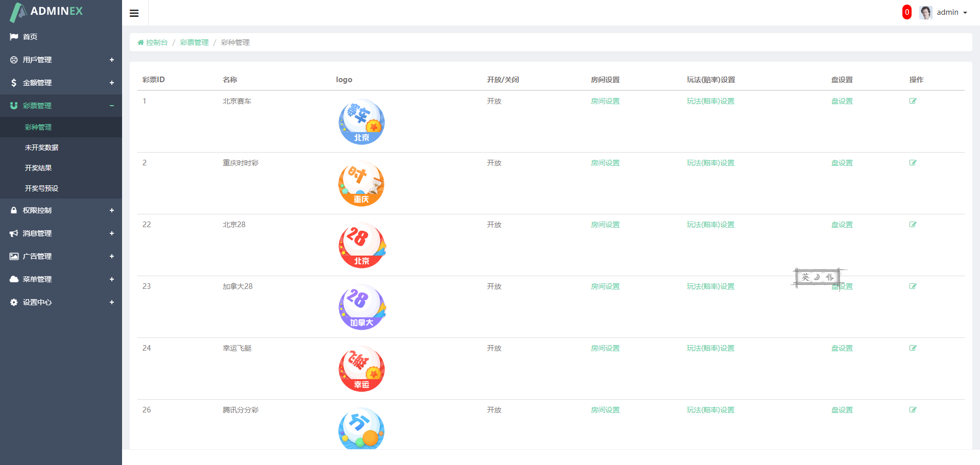Toggle sidebar with the hamburger menu icon

134,13
